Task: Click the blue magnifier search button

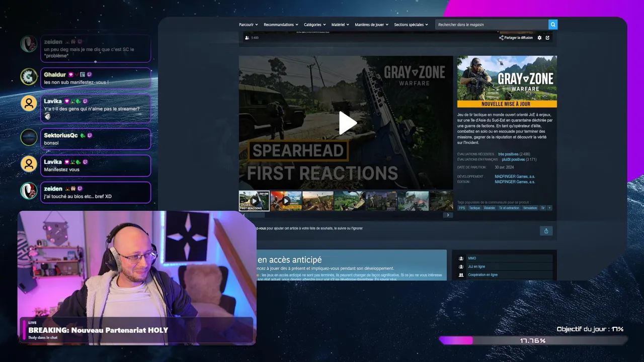Action: [553, 24]
